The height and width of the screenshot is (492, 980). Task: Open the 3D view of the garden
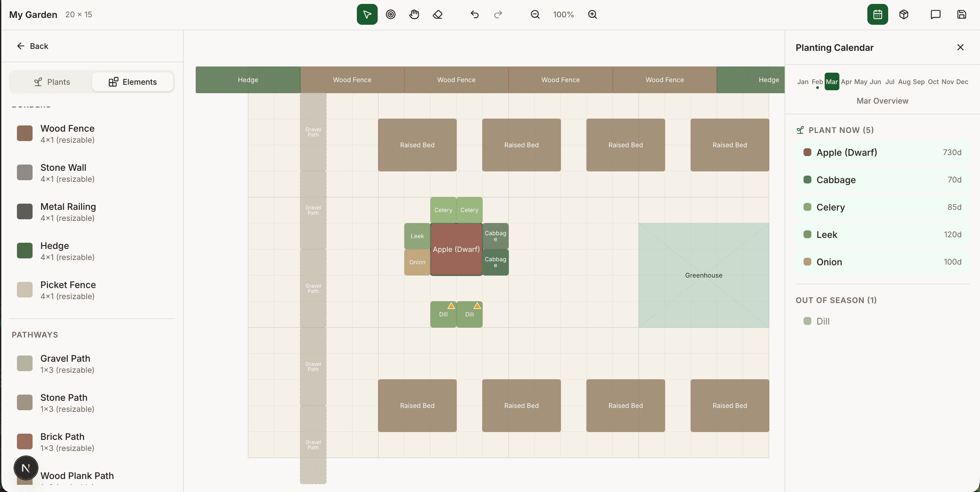pyautogui.click(x=903, y=14)
